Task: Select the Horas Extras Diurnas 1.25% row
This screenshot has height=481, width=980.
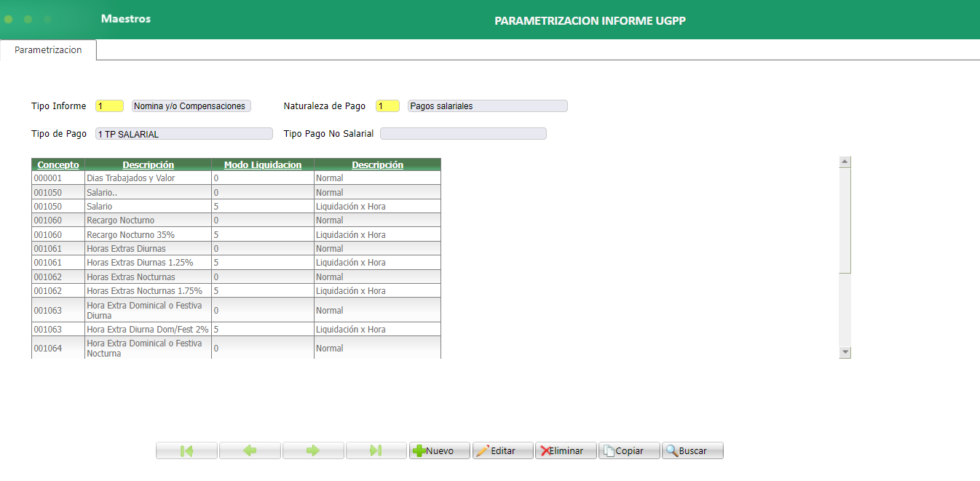Action: coord(236,263)
